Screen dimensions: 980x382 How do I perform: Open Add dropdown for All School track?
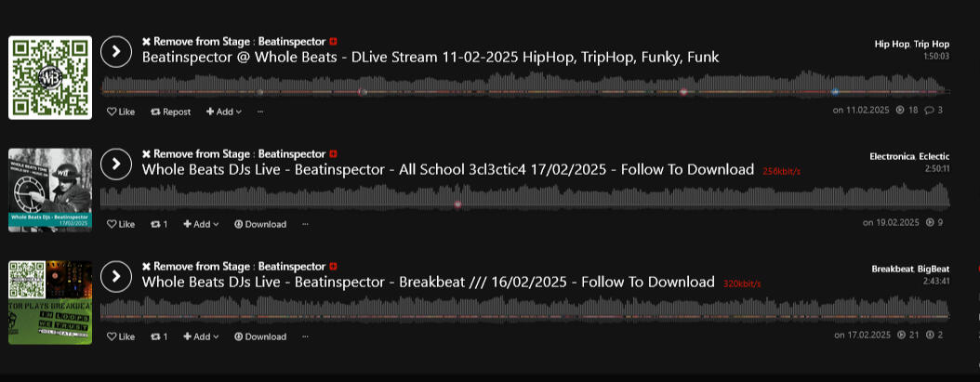201,224
